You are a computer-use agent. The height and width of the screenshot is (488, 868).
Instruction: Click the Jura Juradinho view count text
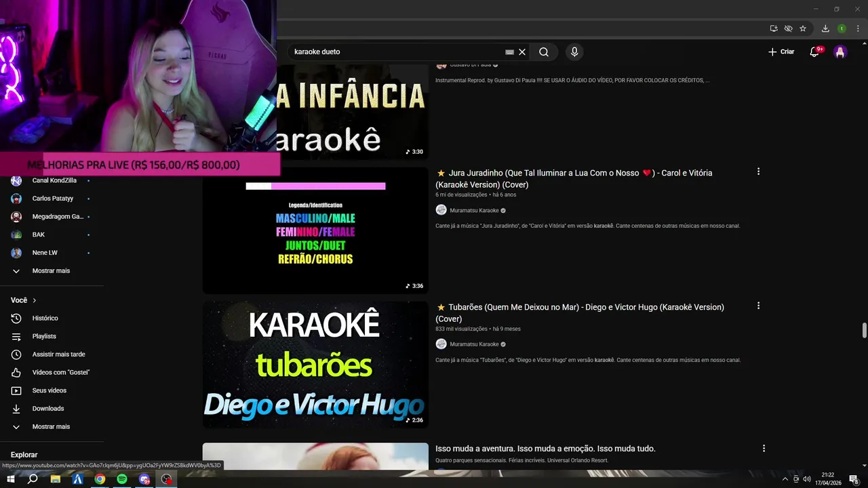tap(461, 195)
